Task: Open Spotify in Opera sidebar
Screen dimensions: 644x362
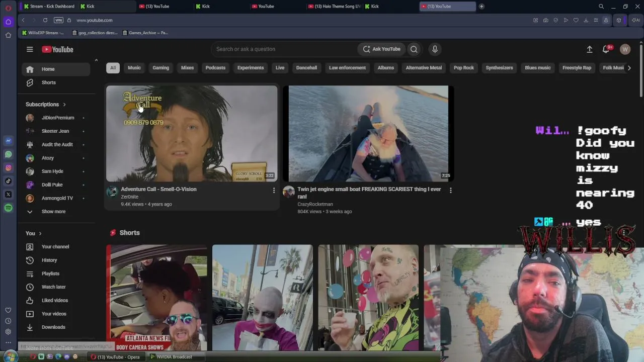Action: click(x=8, y=208)
